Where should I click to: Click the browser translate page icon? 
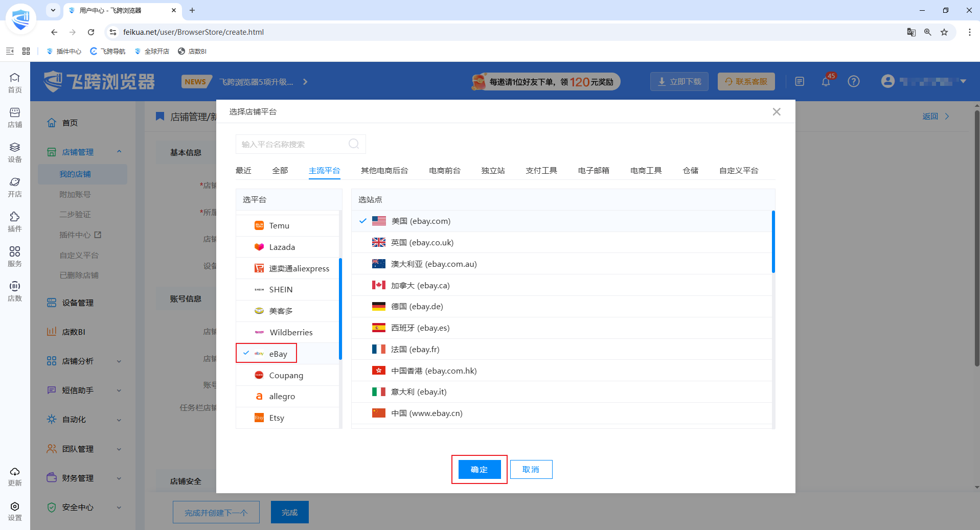911,32
